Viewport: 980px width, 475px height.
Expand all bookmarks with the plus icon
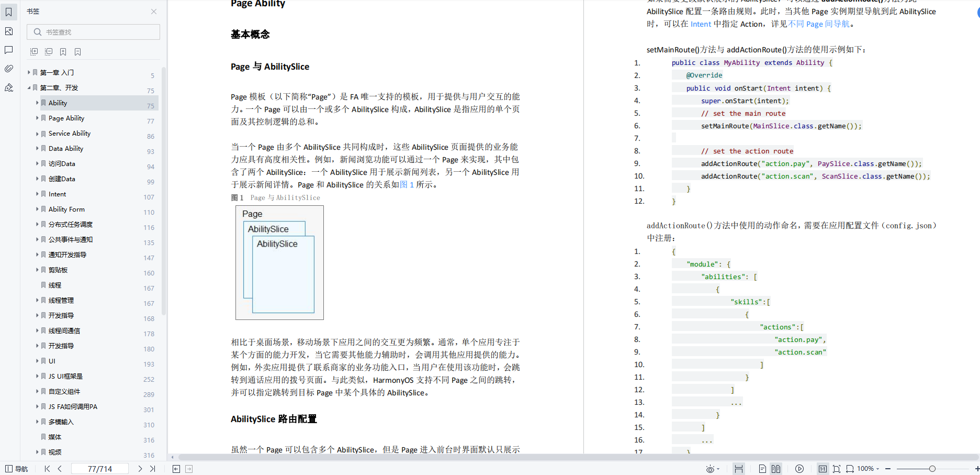(x=34, y=52)
